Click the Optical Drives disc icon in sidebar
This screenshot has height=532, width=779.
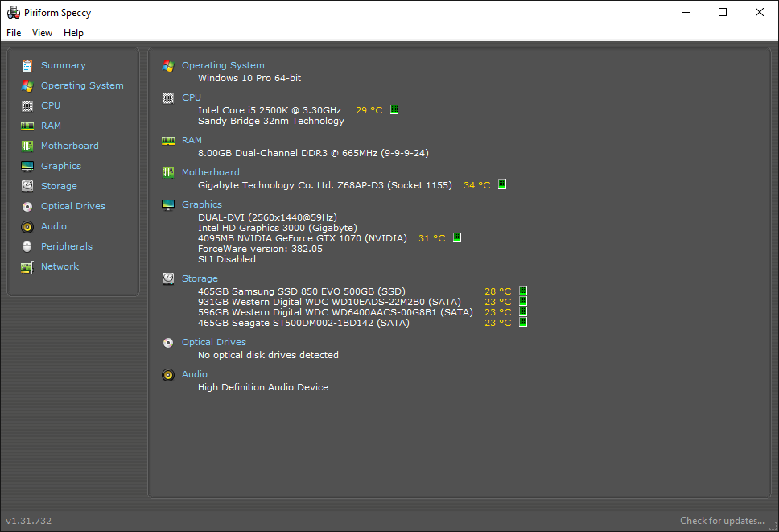[x=27, y=207]
